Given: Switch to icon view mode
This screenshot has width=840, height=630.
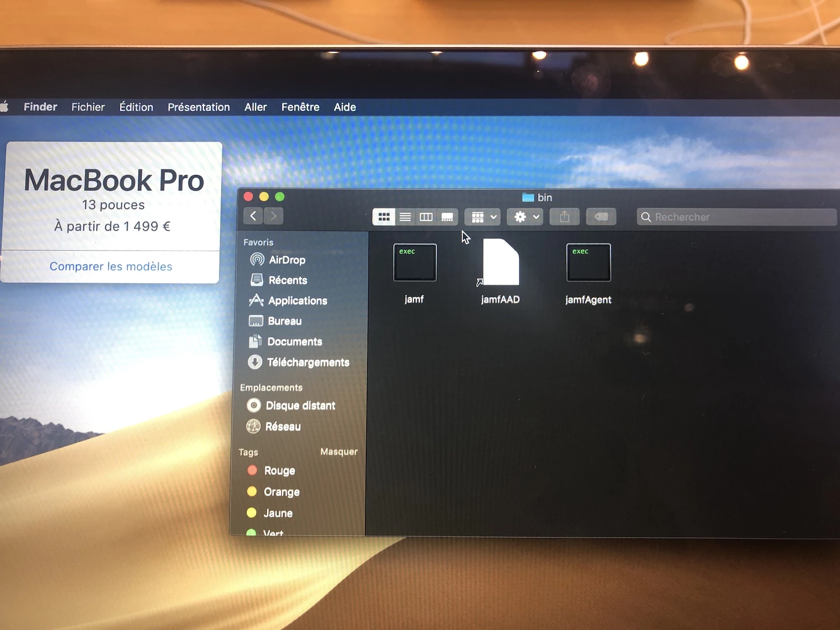Looking at the screenshot, I should click(x=384, y=217).
